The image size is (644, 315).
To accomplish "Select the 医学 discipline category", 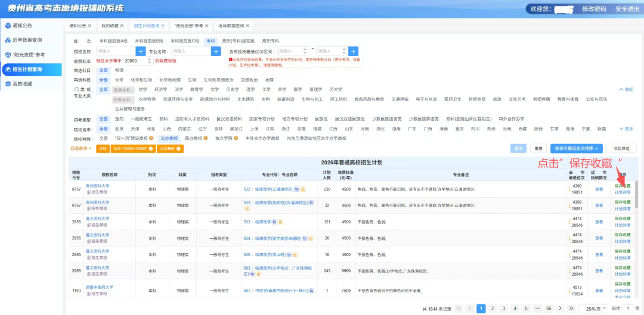I will (298, 89).
